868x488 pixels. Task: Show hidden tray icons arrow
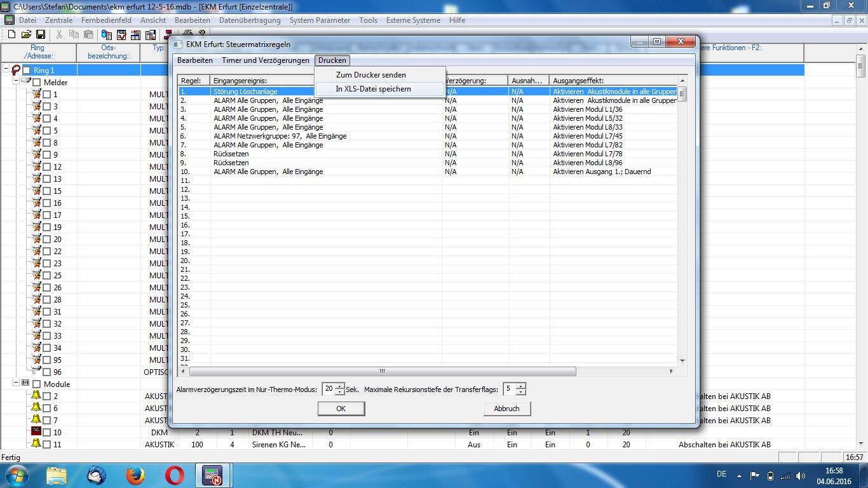(x=739, y=475)
